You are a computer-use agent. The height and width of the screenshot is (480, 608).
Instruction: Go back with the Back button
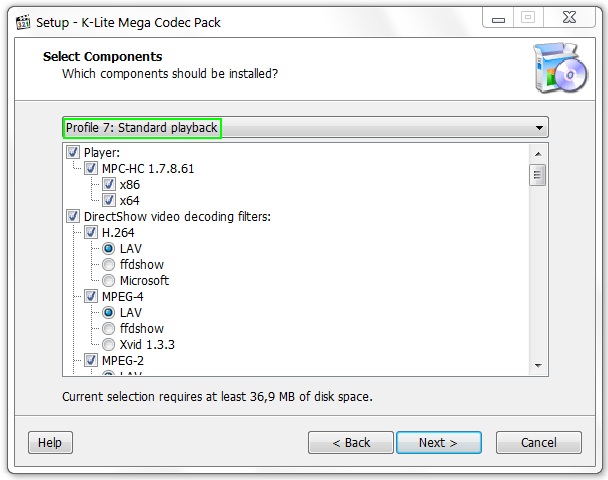(x=351, y=442)
